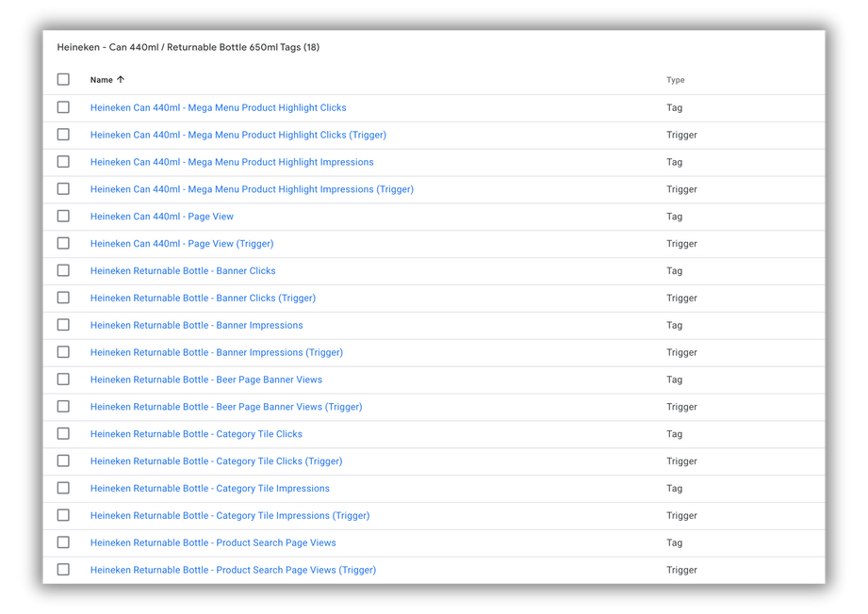This screenshot has width=868, height=614.
Task: Open Returnable Bottle - Product Search Page Views
Action: click(213, 542)
